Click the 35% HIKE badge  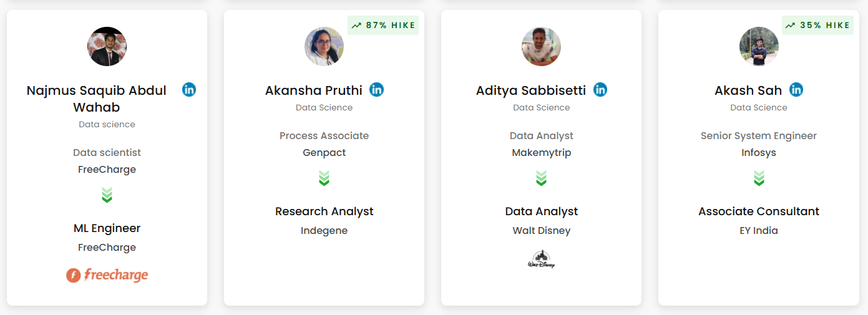pyautogui.click(x=817, y=26)
